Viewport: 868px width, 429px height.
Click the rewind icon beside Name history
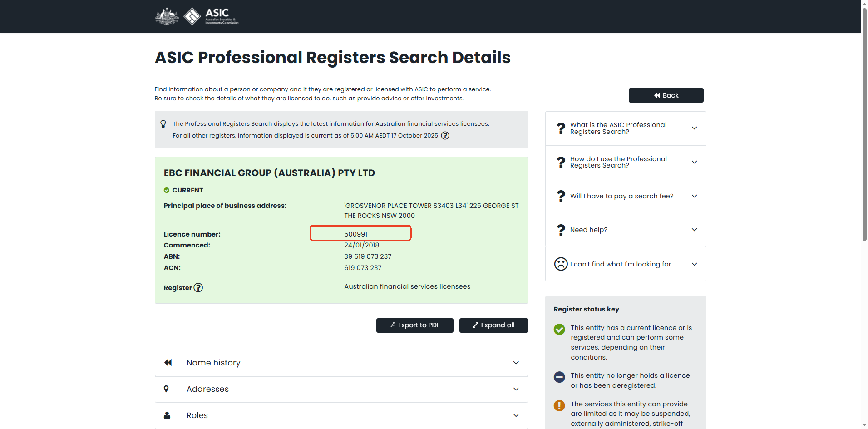[x=168, y=363]
